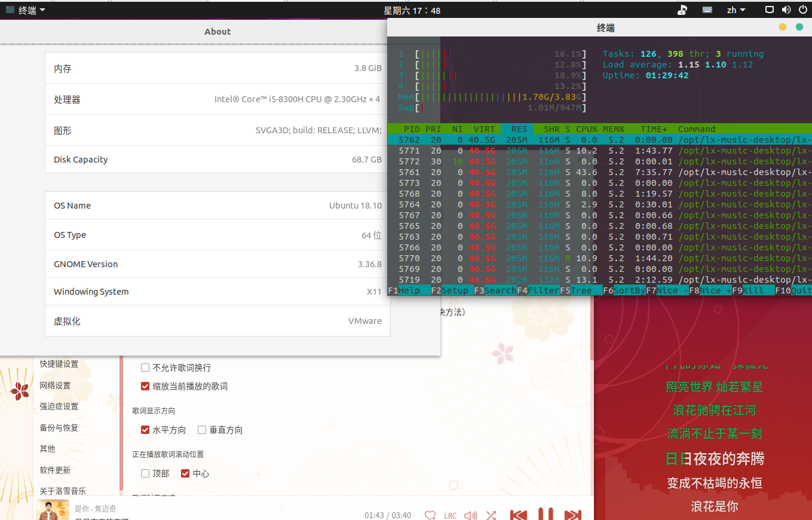812x520 pixels.
Task: Select htop process row PID 5772
Action: [600, 161]
